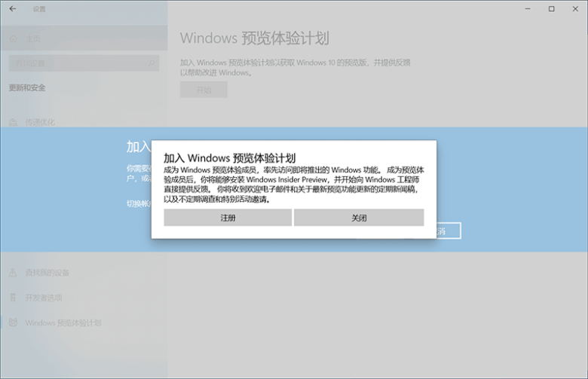Click the 切换帐户 link behind dialog

pos(139,203)
